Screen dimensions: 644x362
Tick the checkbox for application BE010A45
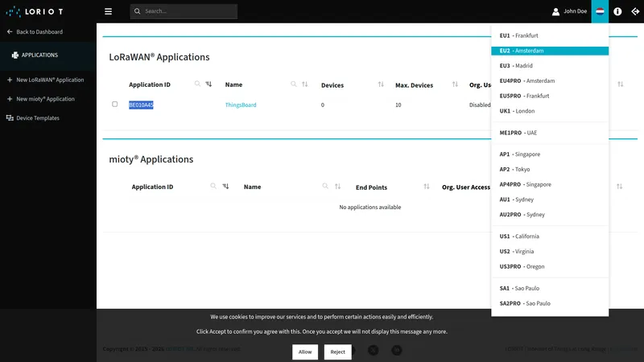[114, 105]
